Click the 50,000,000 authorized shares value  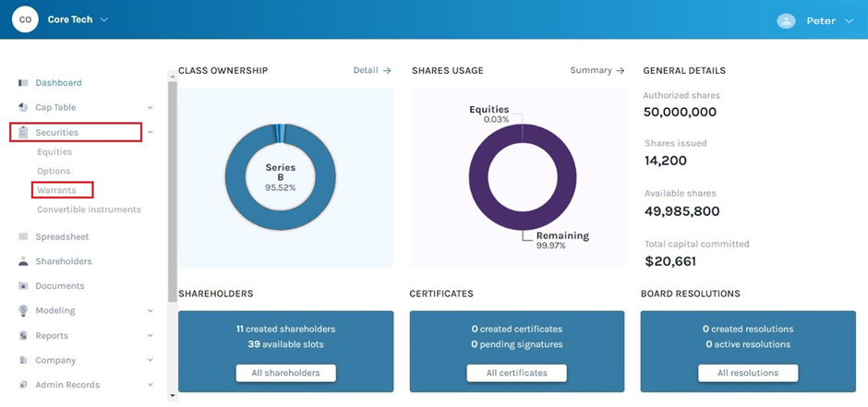[680, 113]
